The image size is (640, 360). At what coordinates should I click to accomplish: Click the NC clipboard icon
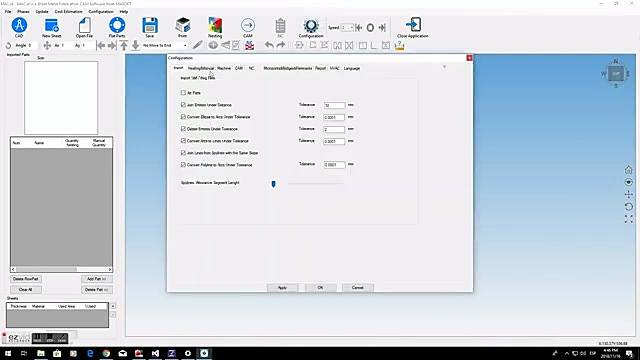click(x=280, y=26)
